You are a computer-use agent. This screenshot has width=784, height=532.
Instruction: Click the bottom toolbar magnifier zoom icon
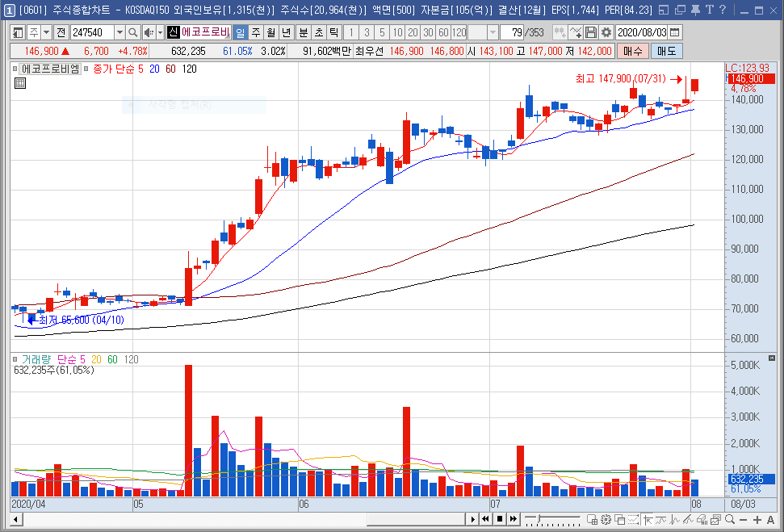point(730,520)
